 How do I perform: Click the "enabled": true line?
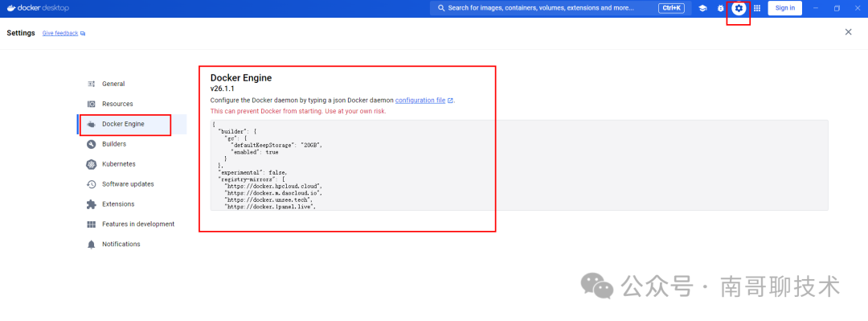[x=254, y=152]
